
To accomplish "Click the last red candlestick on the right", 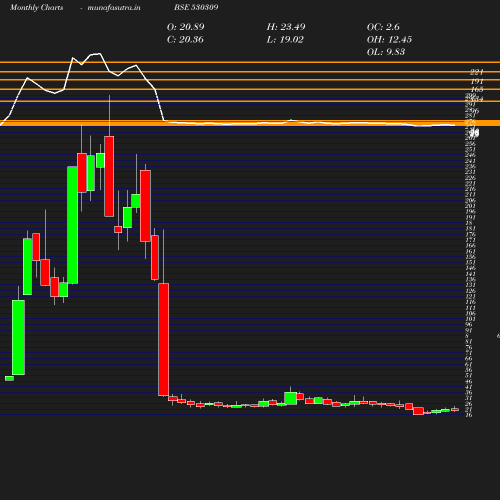I will tap(455, 410).
